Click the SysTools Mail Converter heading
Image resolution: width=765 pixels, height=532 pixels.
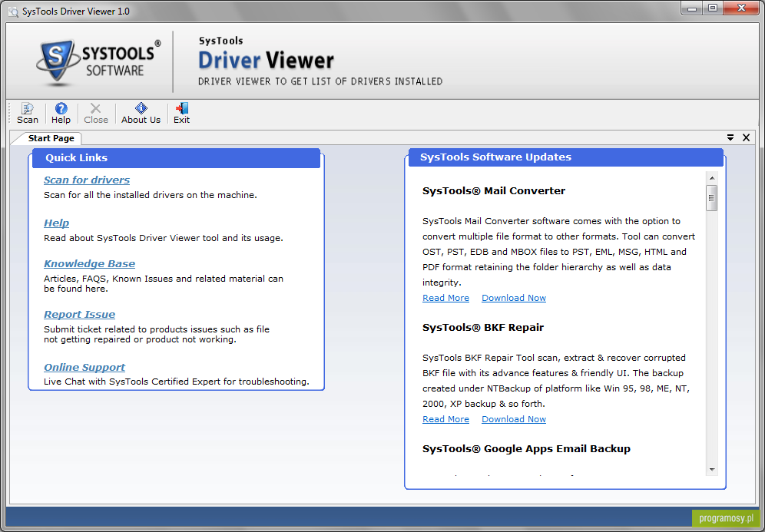coord(494,190)
